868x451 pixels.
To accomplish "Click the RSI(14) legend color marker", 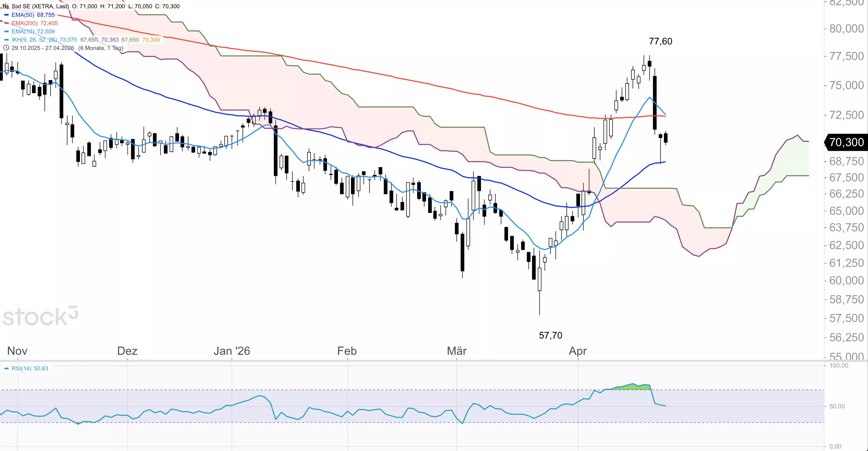I will tap(6, 369).
